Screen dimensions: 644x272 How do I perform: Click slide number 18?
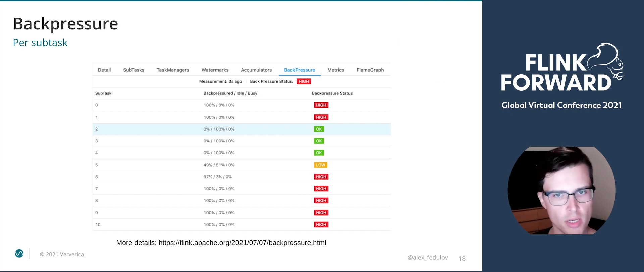pyautogui.click(x=462, y=258)
